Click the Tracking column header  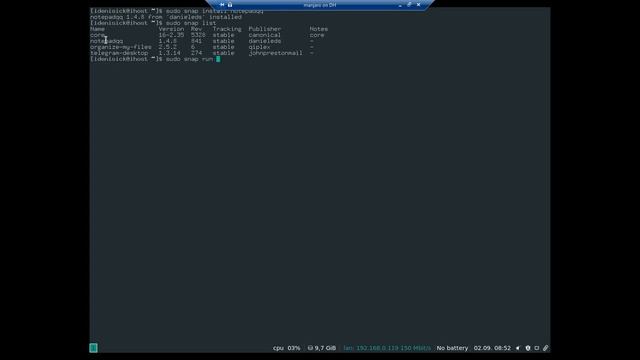click(227, 29)
